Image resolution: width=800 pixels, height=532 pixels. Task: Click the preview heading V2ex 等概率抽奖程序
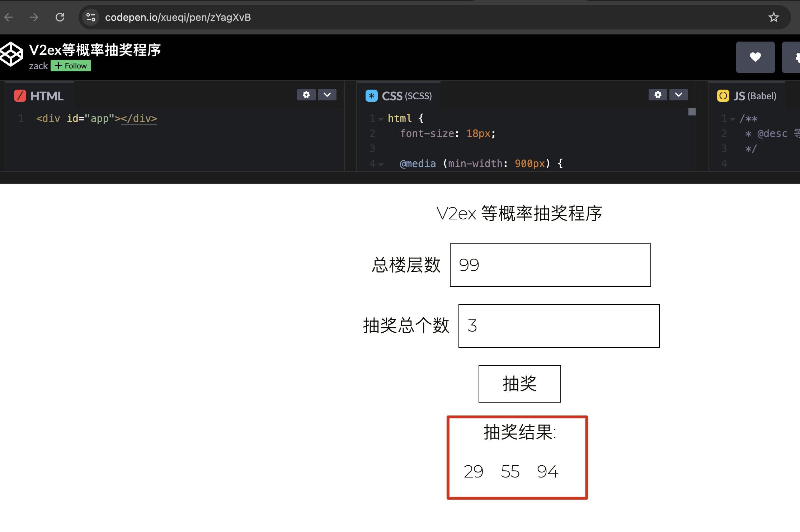pos(519,214)
